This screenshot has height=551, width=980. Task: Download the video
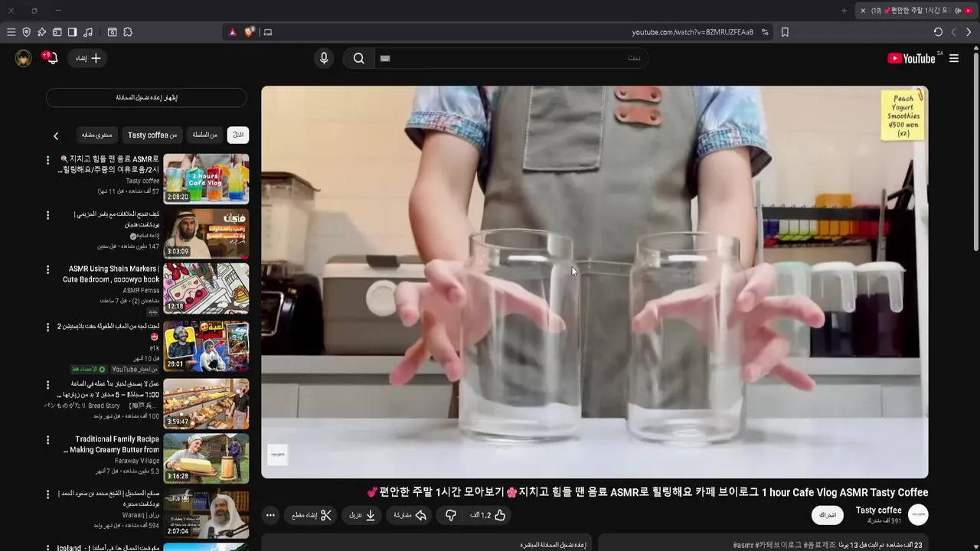click(363, 515)
